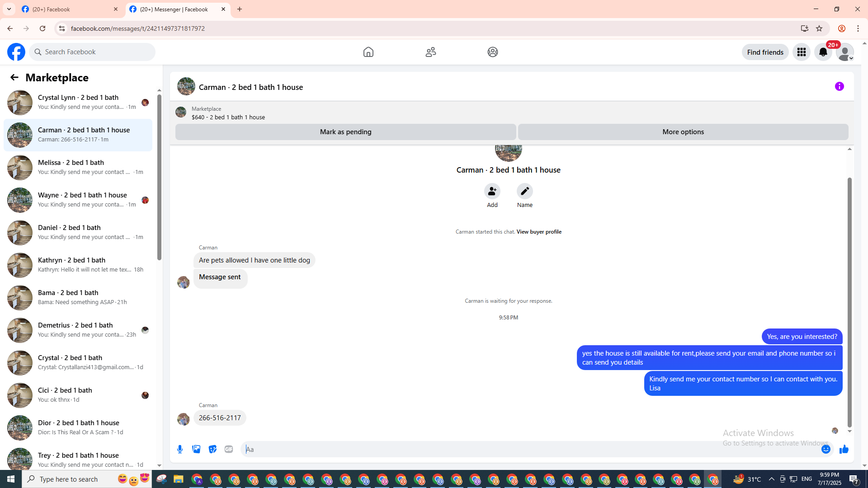
Task: Click the Windows taskbar search box
Action: click(88, 479)
